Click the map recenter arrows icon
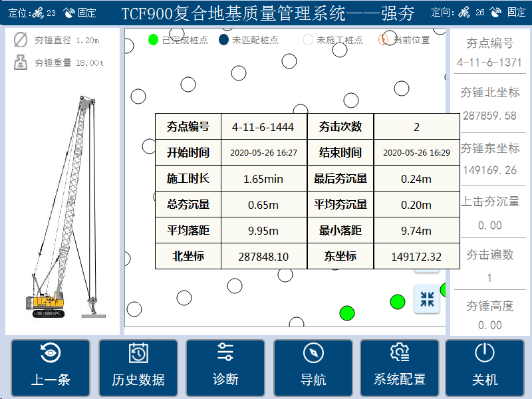This screenshot has height=399, width=532. pyautogui.click(x=426, y=299)
